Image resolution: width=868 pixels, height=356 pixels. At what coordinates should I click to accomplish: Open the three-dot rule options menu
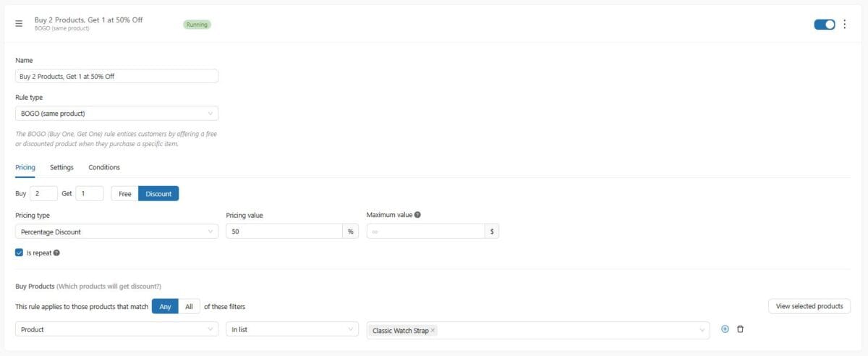tap(844, 24)
